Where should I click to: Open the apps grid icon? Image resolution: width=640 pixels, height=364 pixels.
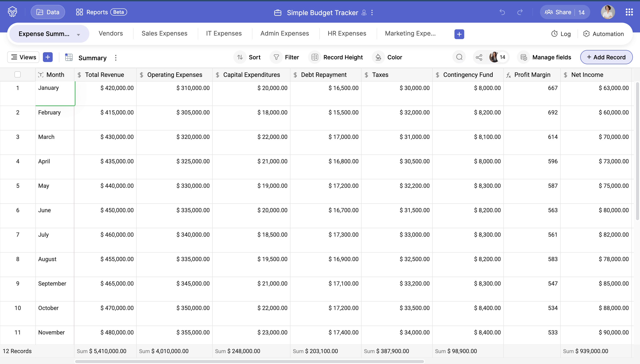(629, 12)
